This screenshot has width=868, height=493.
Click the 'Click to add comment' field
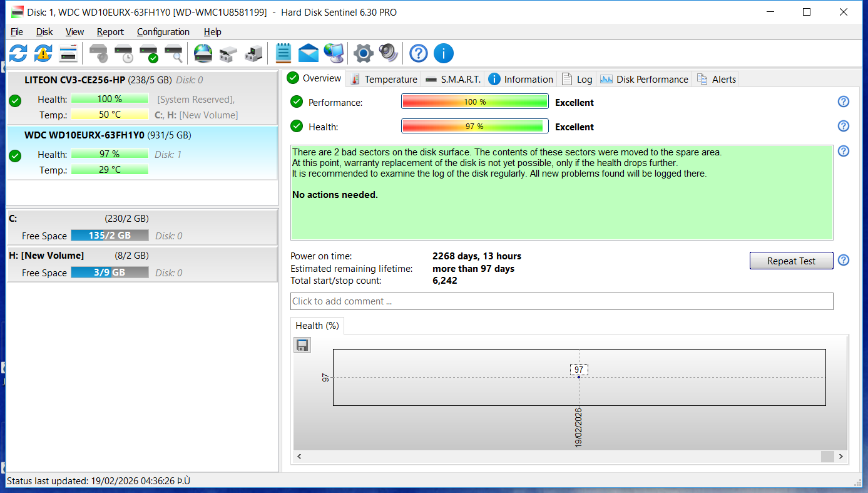coord(561,301)
